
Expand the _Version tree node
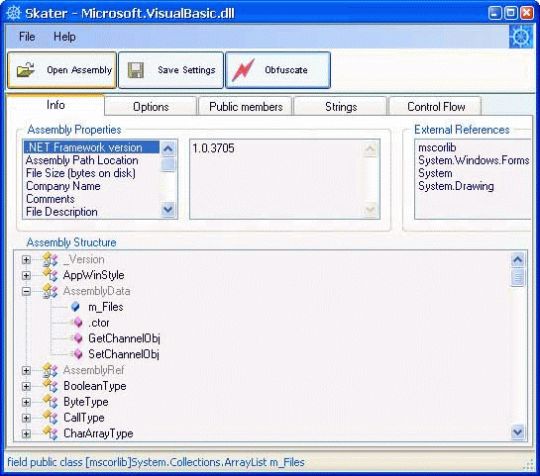26,259
